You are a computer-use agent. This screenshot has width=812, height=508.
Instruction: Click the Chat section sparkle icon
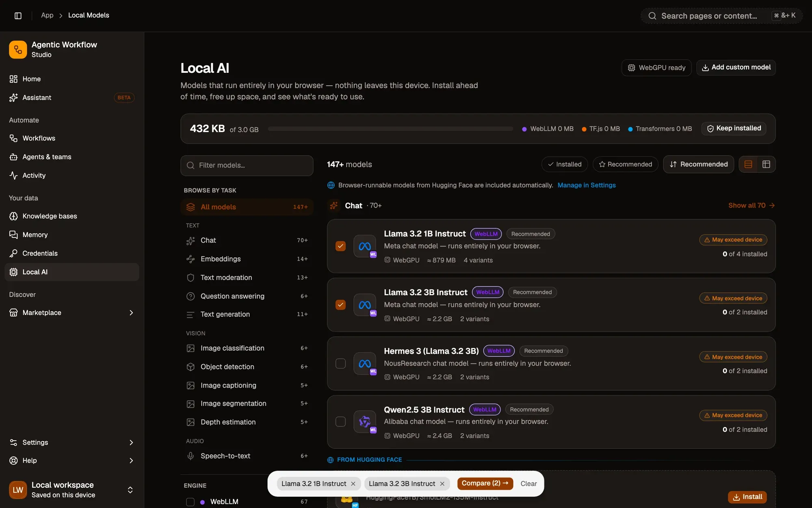[x=334, y=206]
